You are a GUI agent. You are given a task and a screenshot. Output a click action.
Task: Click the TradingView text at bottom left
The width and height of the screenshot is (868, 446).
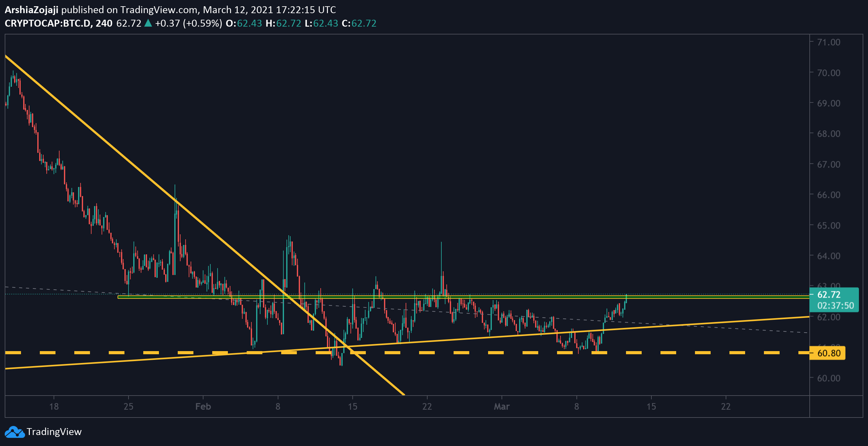54,432
